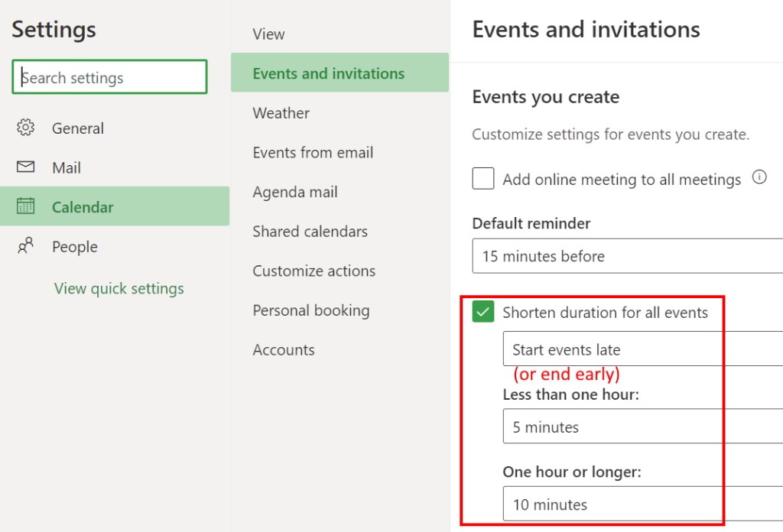Go to Weather settings
The height and width of the screenshot is (532, 783).
(281, 113)
